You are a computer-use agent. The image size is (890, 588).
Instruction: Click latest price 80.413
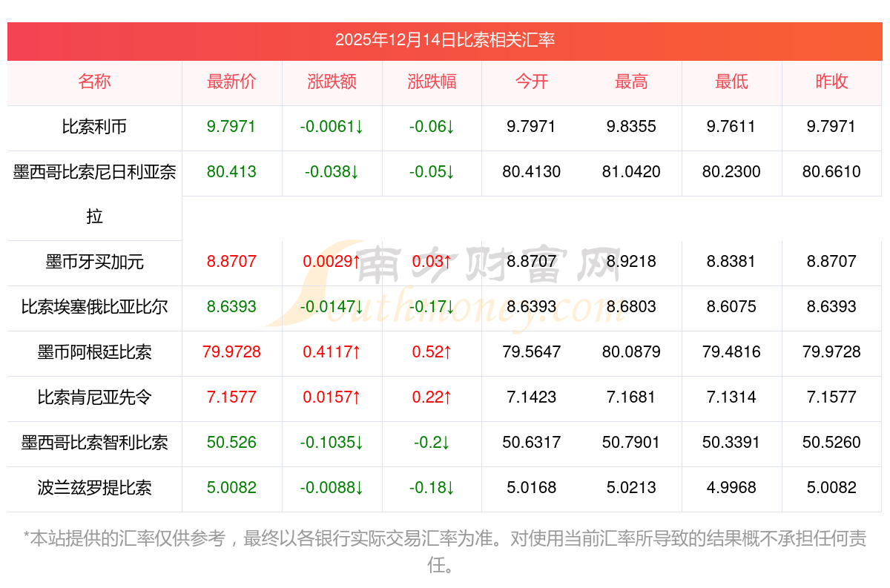231,172
